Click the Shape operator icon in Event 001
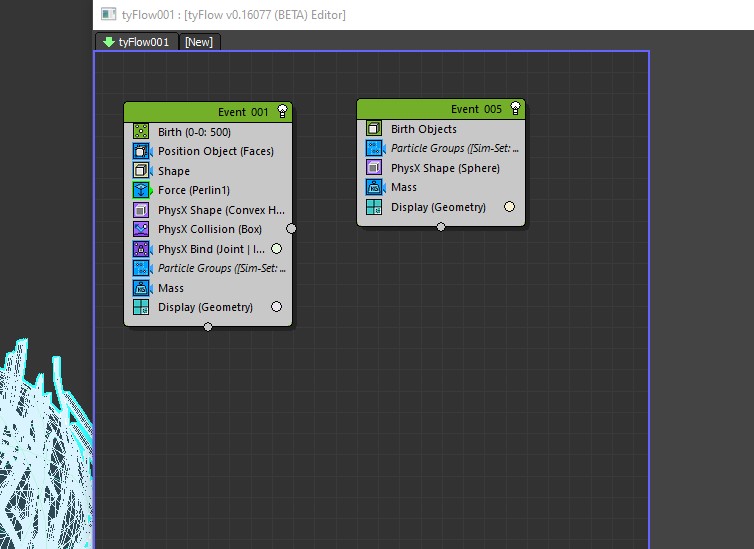Image resolution: width=754 pixels, height=549 pixels. [141, 170]
